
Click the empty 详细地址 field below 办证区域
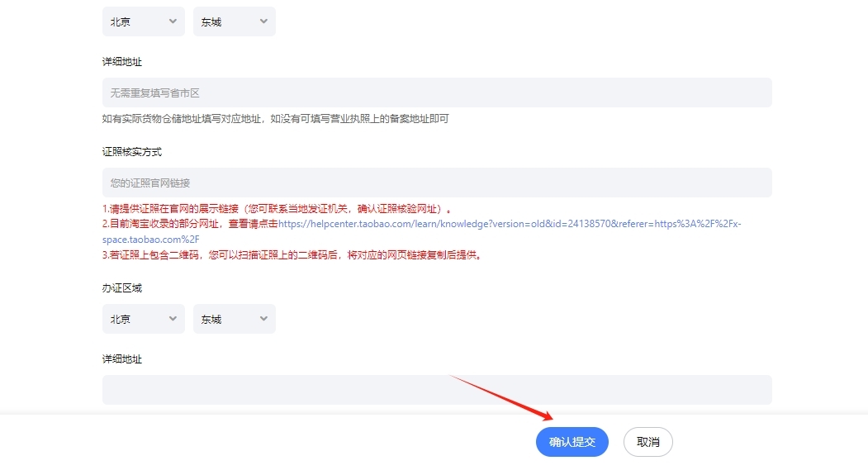point(436,390)
